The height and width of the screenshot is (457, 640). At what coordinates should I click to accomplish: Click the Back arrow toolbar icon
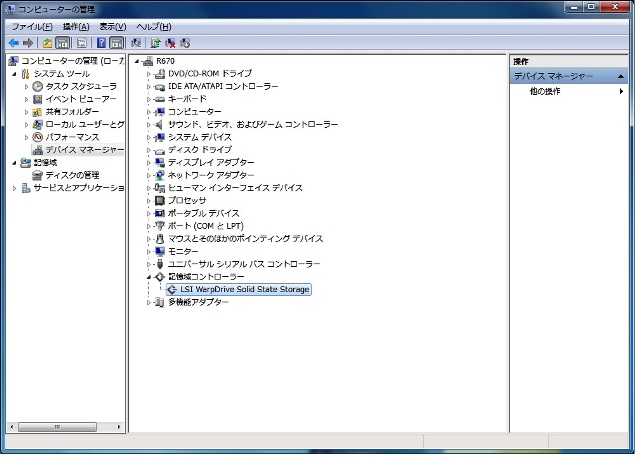point(13,43)
